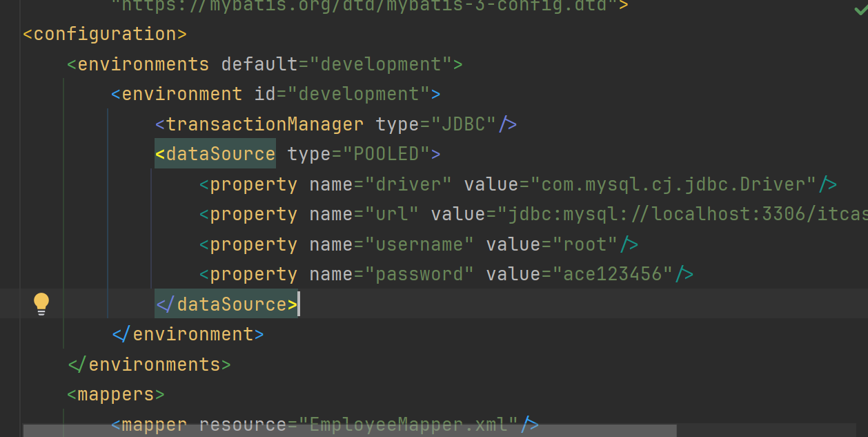Click the mybatis-3-config.dtd URL text

pos(364,6)
